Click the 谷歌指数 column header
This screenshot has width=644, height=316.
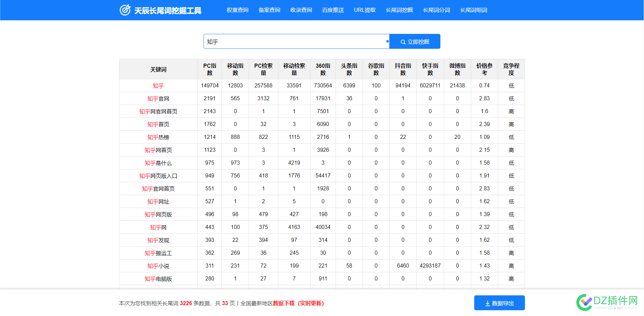coord(376,69)
